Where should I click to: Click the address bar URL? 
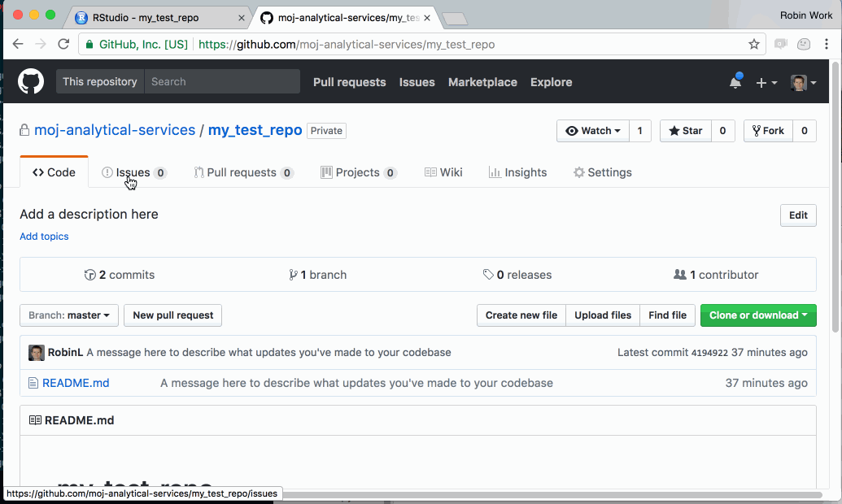coord(347,44)
